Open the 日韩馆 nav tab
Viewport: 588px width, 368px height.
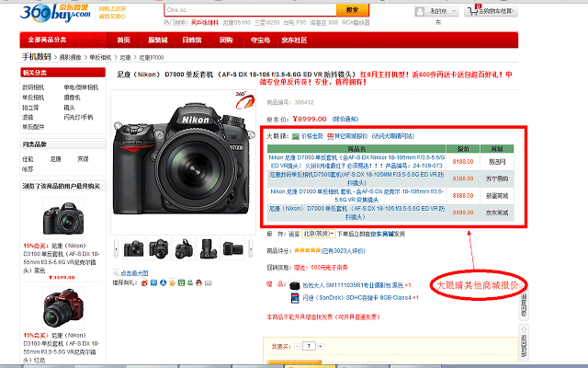(192, 40)
